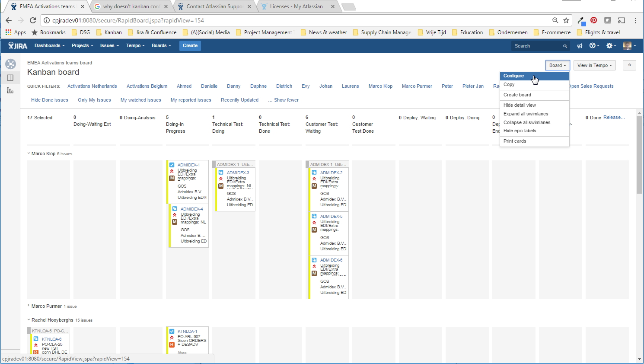The width and height of the screenshot is (644, 364).
Task: Click the issue type icon on card ADMIDEX-1
Action: (x=172, y=165)
